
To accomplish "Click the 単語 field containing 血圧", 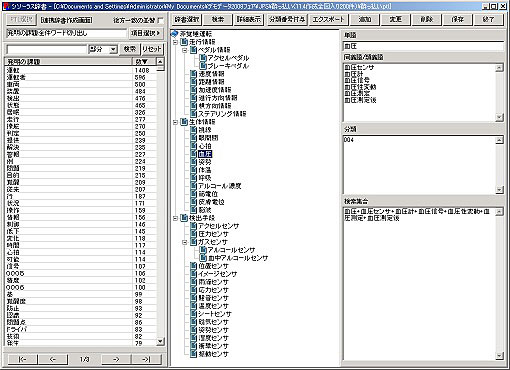I will (x=423, y=46).
